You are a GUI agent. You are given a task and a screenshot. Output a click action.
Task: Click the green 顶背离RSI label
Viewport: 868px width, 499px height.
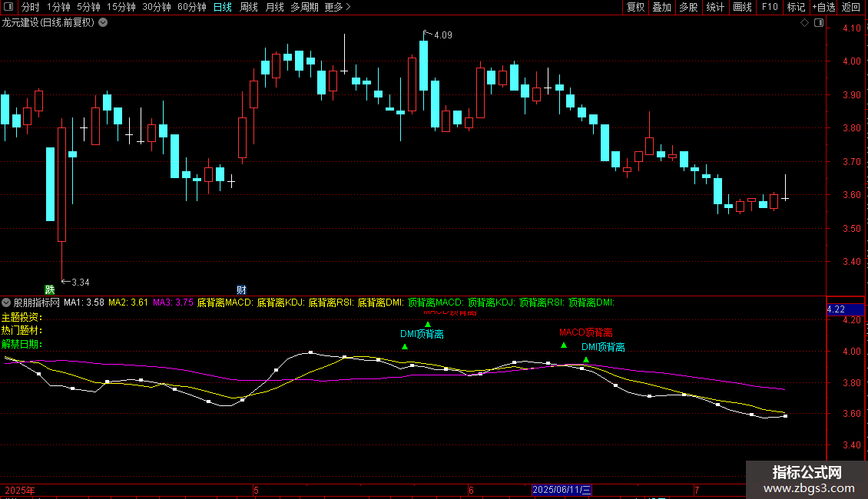[542, 302]
